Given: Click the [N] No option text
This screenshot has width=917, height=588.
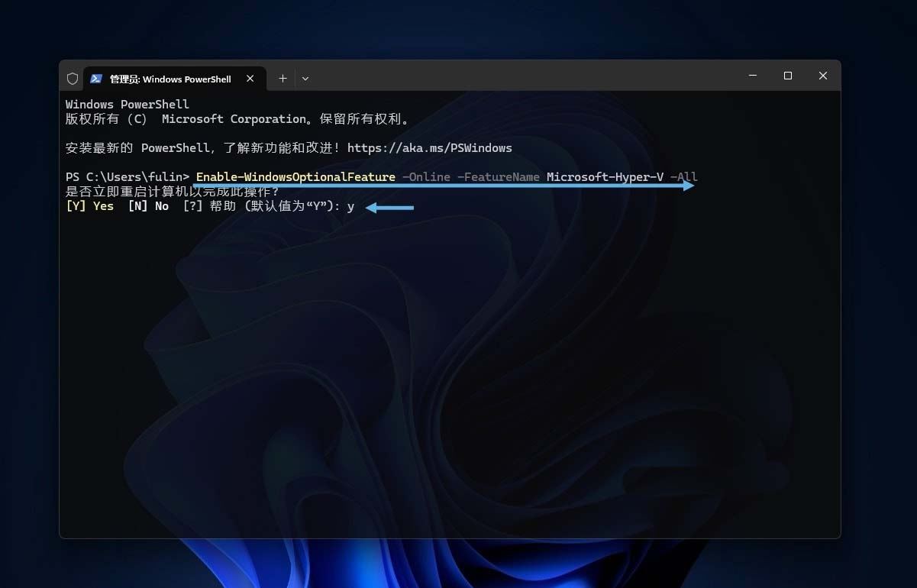Looking at the screenshot, I should (147, 205).
